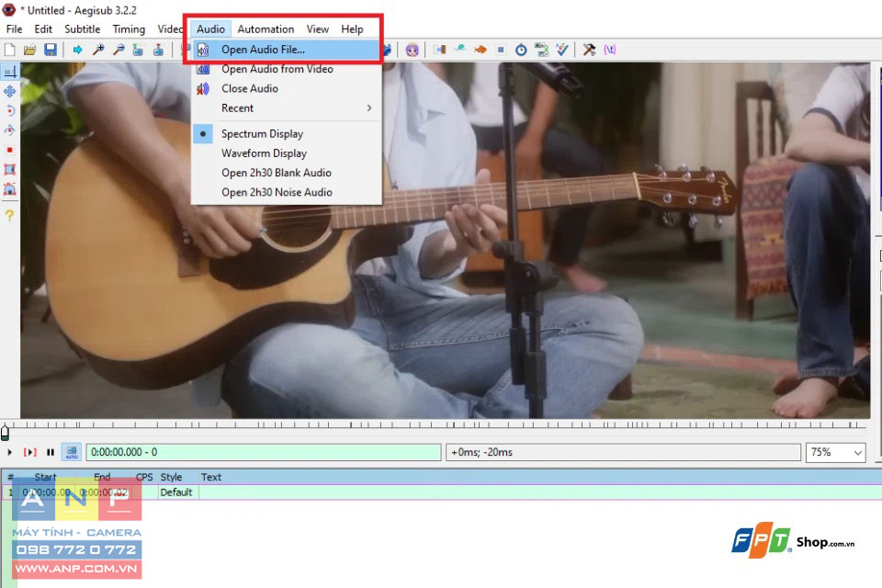
Task: Open the View menu
Action: pos(317,29)
